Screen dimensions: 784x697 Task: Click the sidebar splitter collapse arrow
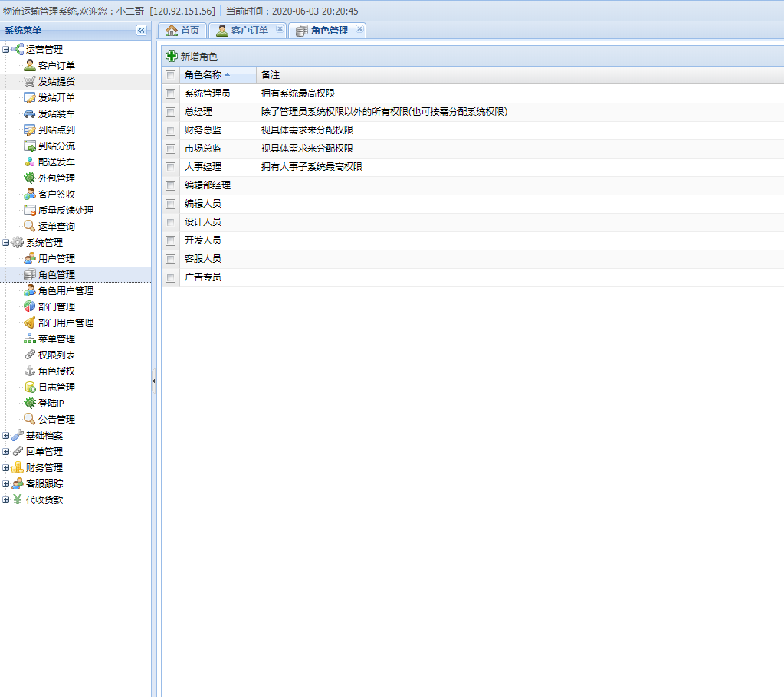pos(153,381)
